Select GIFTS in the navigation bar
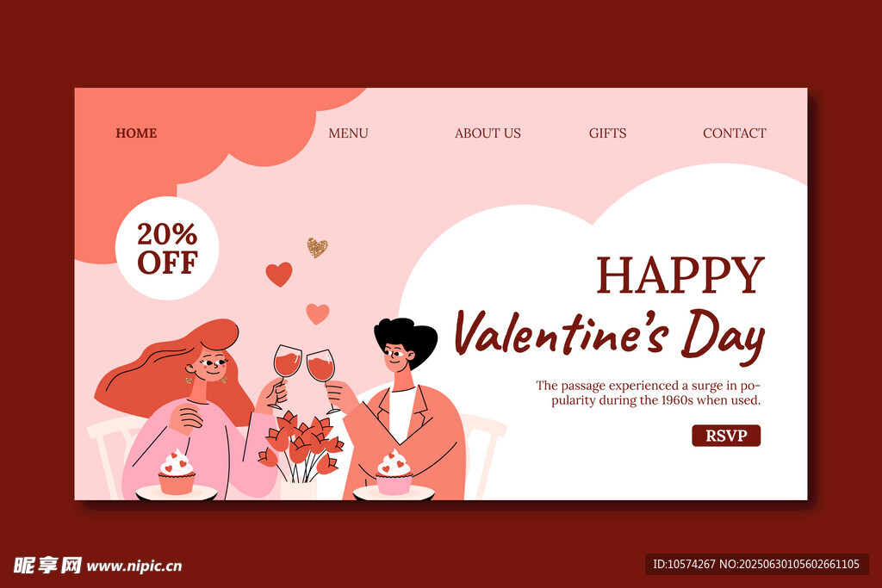Viewport: 882px width, 588px height. tap(607, 133)
